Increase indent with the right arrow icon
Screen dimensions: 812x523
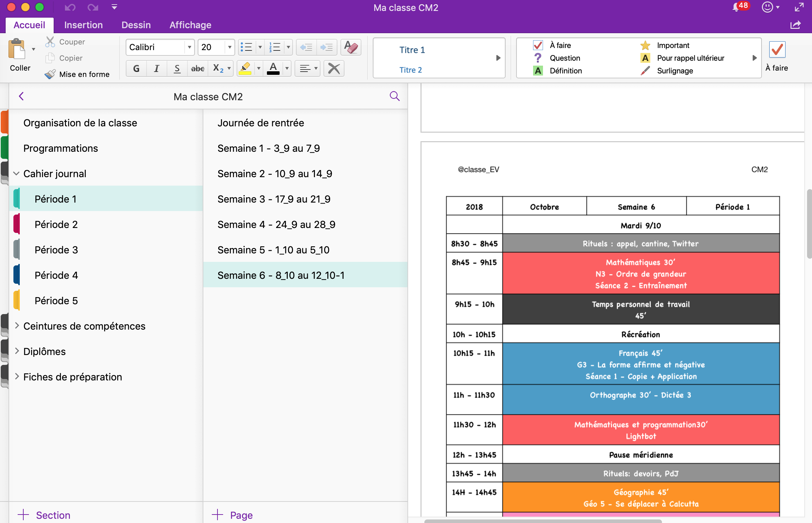(327, 47)
